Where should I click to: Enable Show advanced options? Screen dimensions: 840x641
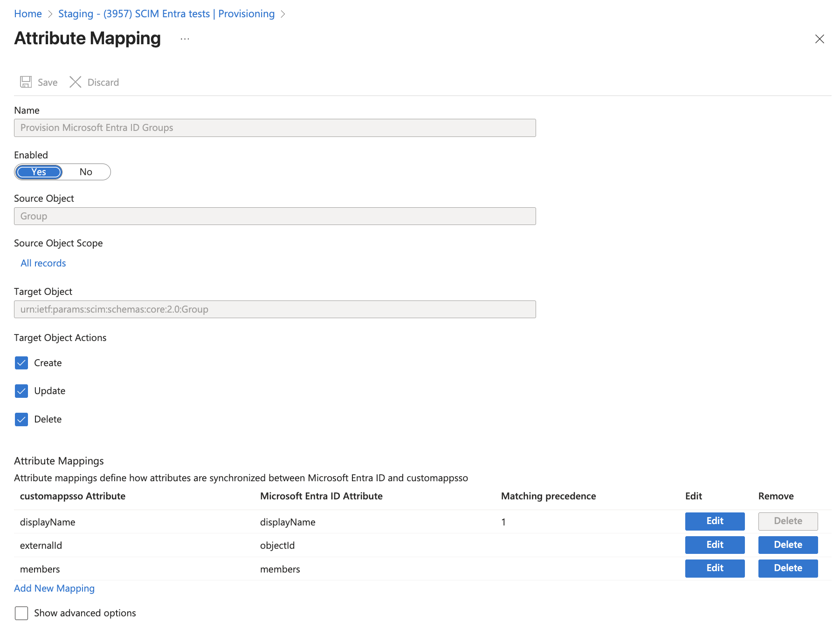[x=21, y=613]
